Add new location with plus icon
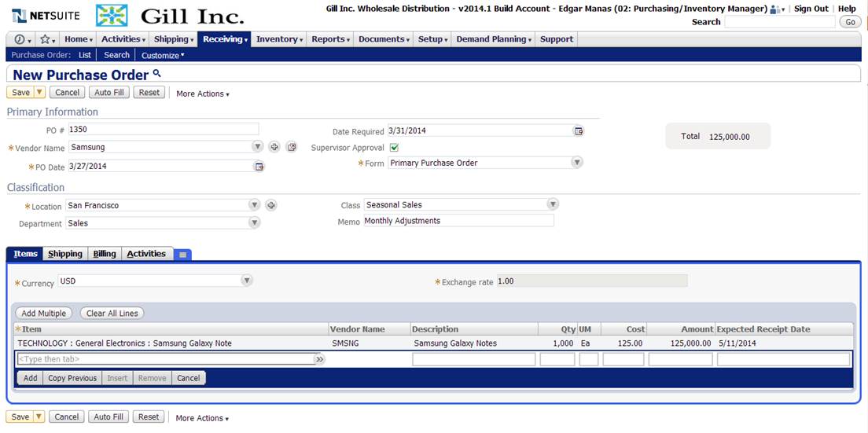 [x=270, y=205]
